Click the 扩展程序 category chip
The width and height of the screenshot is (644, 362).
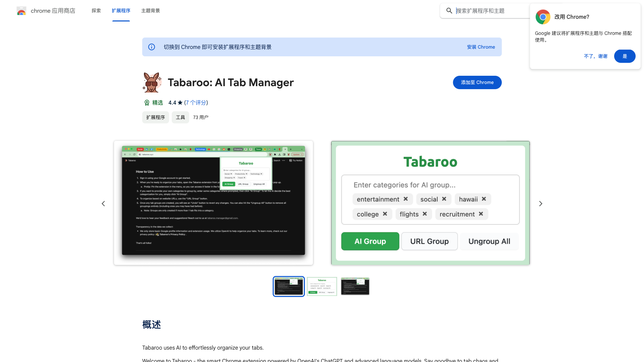click(x=156, y=117)
